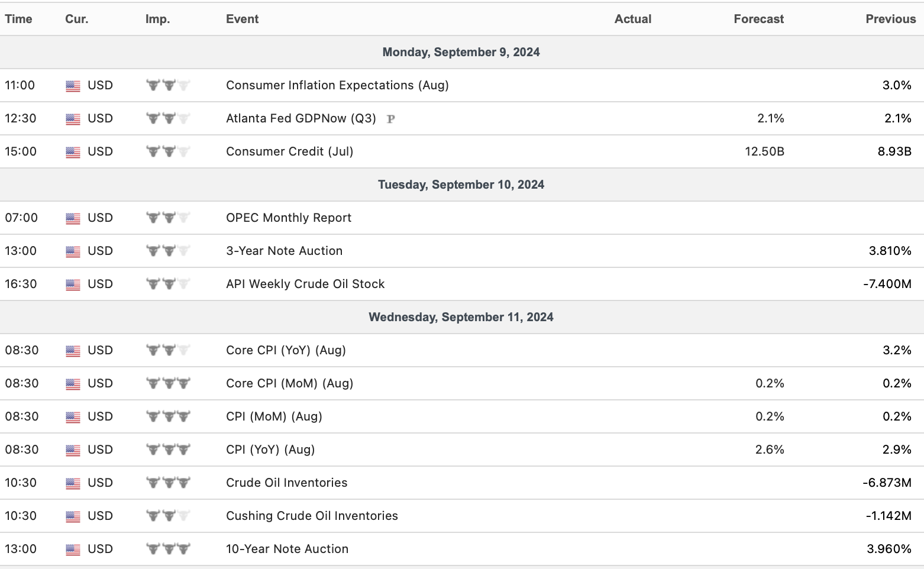Click the Wednesday, September 11, 2024 date row
The height and width of the screenshot is (569, 924).
click(461, 317)
